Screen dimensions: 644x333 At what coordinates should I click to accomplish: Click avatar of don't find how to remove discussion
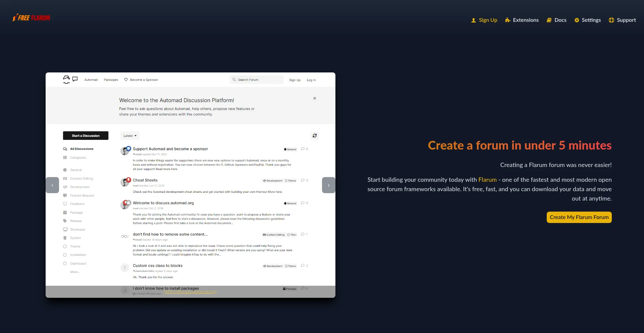(x=125, y=236)
